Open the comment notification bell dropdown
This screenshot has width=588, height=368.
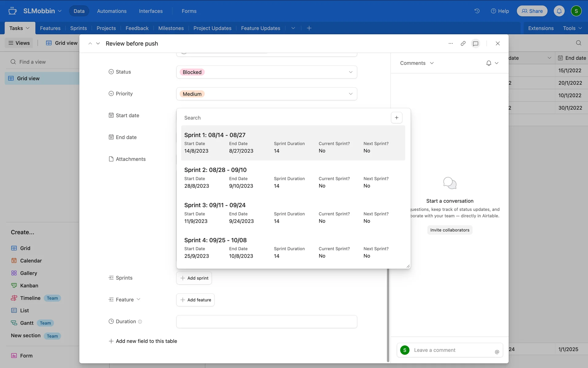[x=492, y=63]
